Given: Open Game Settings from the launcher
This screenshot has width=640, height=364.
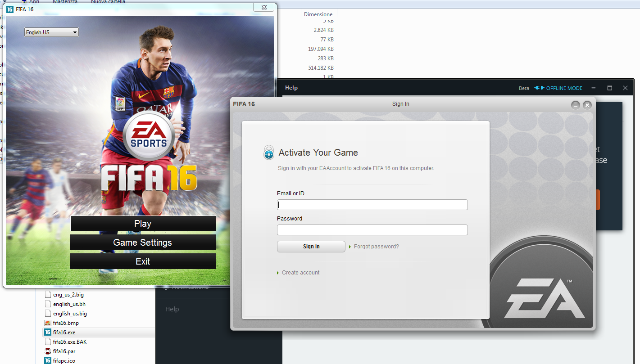Looking at the screenshot, I should click(x=143, y=243).
